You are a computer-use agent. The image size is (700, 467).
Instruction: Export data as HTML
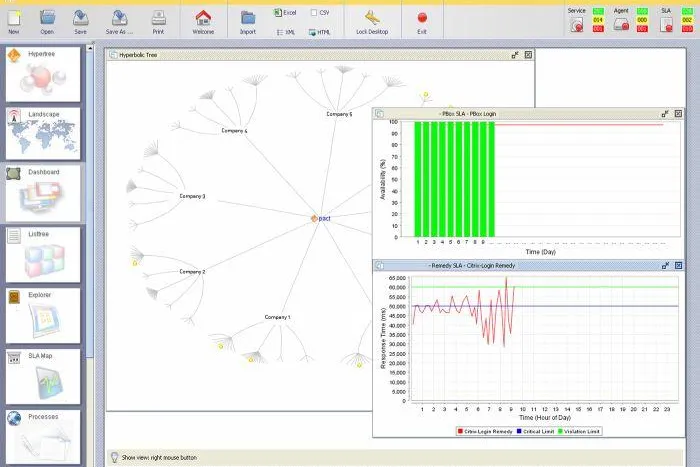tap(320, 32)
